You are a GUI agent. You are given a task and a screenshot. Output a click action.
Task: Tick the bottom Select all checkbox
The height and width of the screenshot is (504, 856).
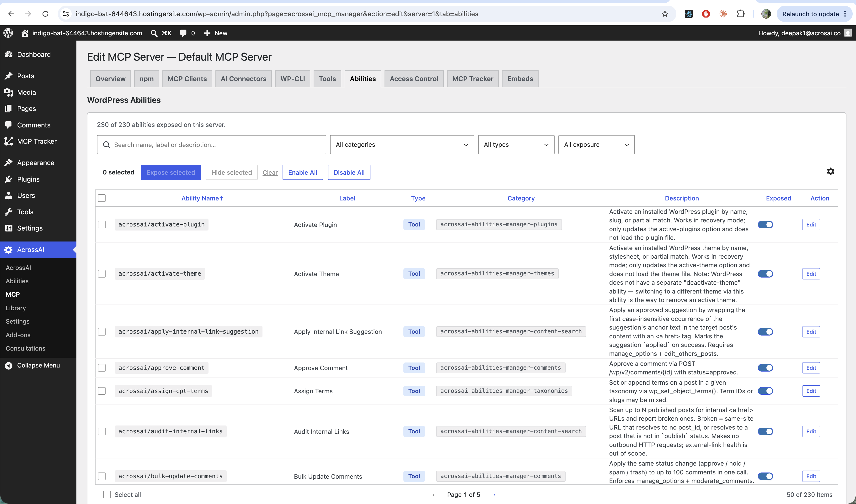pyautogui.click(x=107, y=494)
